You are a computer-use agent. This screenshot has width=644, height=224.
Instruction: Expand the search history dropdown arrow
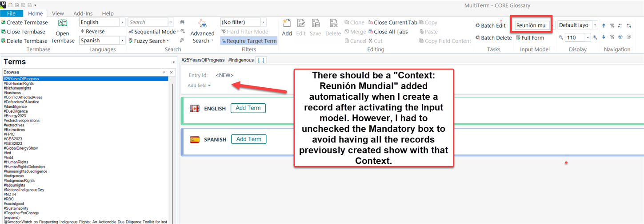171,22
